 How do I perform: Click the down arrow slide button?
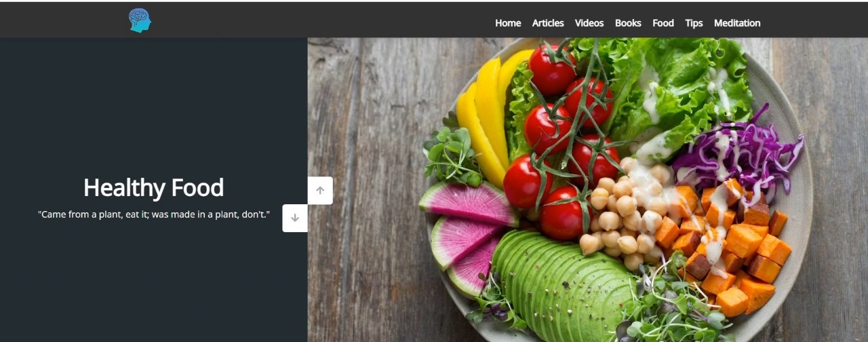tap(295, 218)
